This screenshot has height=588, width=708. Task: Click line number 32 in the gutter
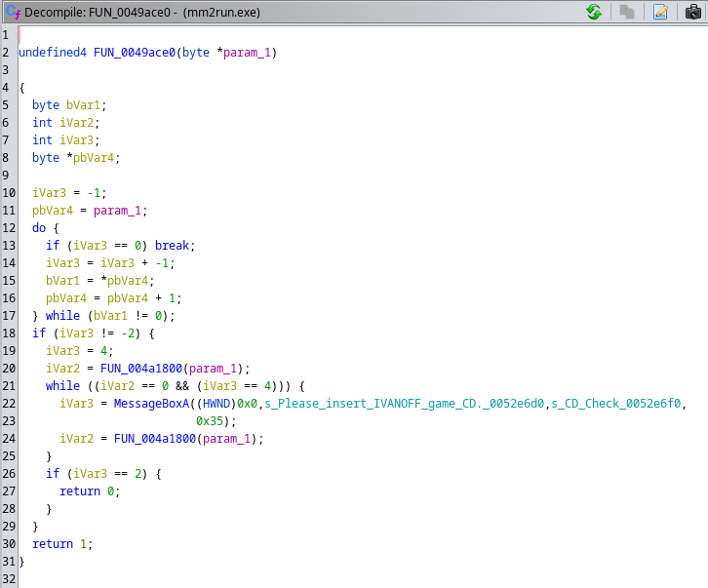pyautogui.click(x=9, y=579)
